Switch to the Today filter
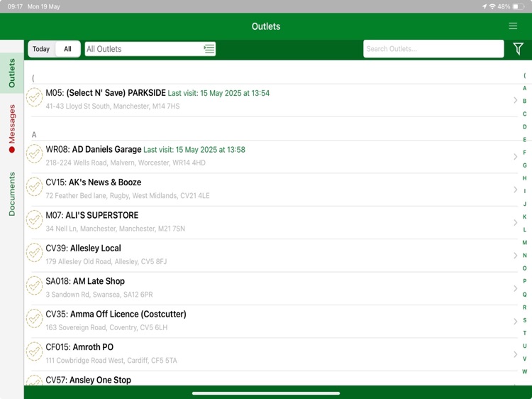 pos(41,49)
